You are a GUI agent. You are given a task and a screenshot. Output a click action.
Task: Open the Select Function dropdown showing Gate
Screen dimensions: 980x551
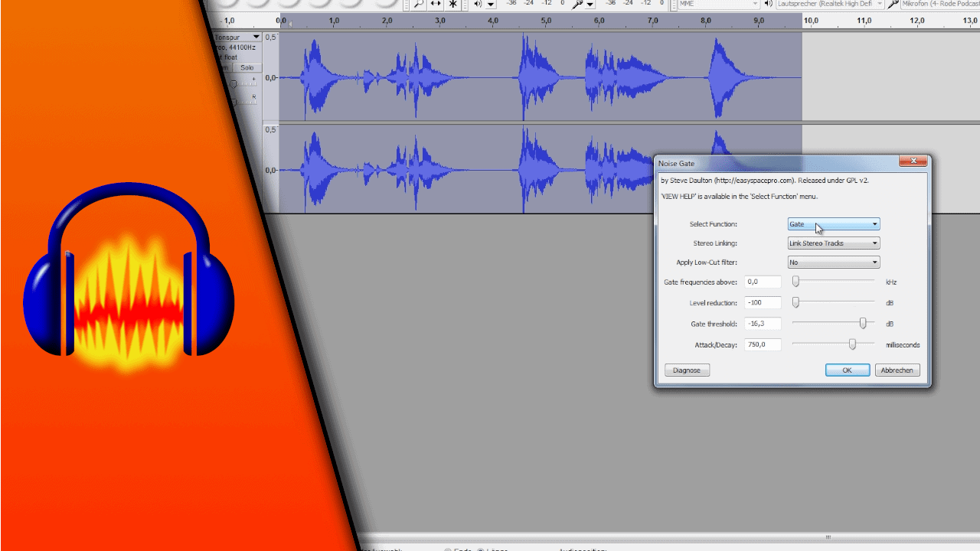coord(833,223)
